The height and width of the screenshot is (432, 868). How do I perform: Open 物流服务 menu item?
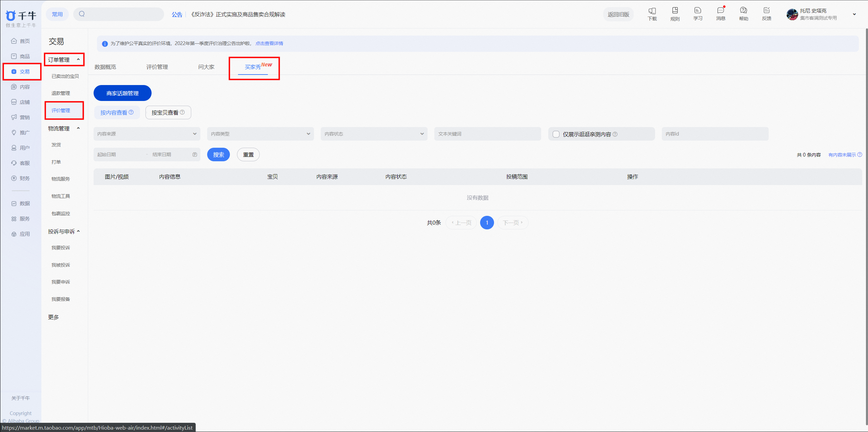pyautogui.click(x=61, y=179)
